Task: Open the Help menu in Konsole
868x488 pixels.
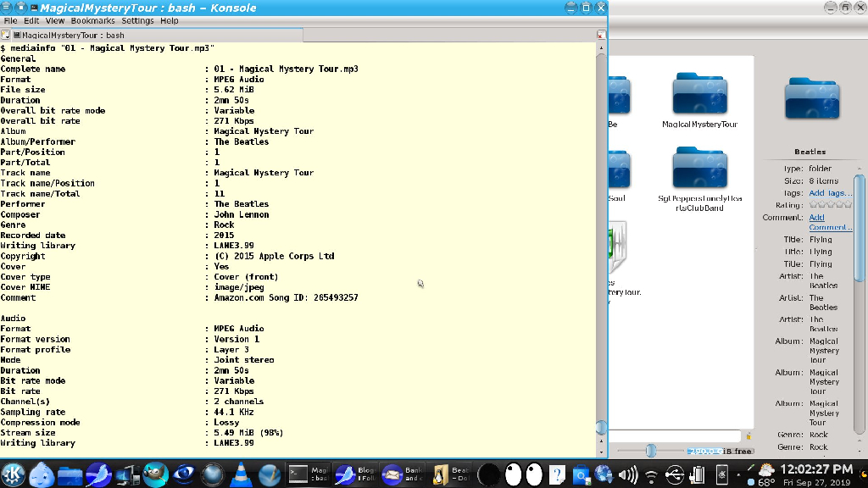Action: point(170,20)
